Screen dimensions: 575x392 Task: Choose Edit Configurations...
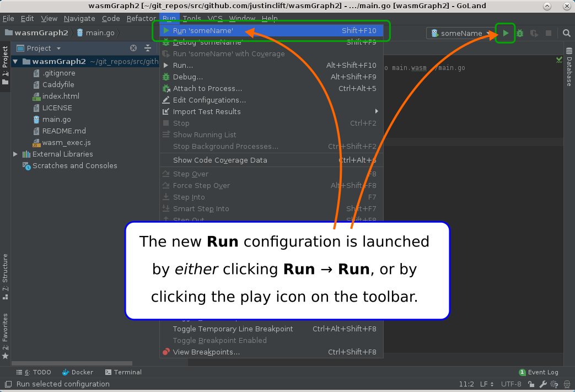(x=271, y=100)
